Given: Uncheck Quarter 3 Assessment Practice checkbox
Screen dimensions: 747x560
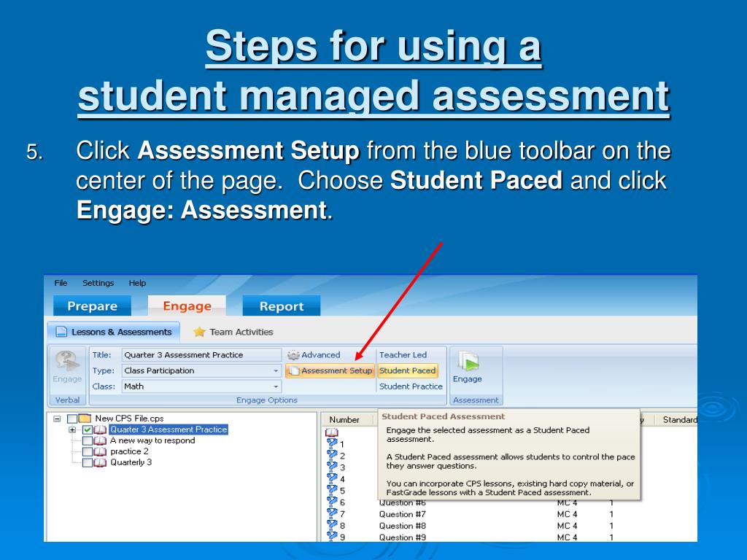Looking at the screenshot, I should tap(88, 429).
